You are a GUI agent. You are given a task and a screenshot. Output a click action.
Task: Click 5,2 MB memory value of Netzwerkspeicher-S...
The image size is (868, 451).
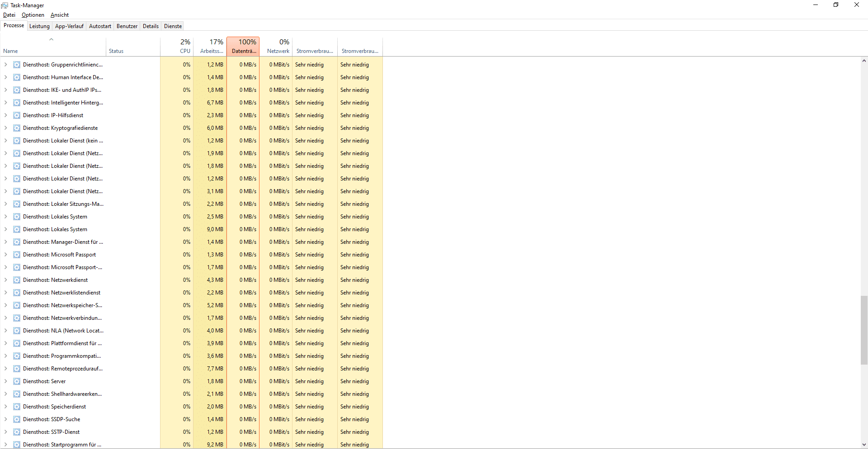point(215,305)
